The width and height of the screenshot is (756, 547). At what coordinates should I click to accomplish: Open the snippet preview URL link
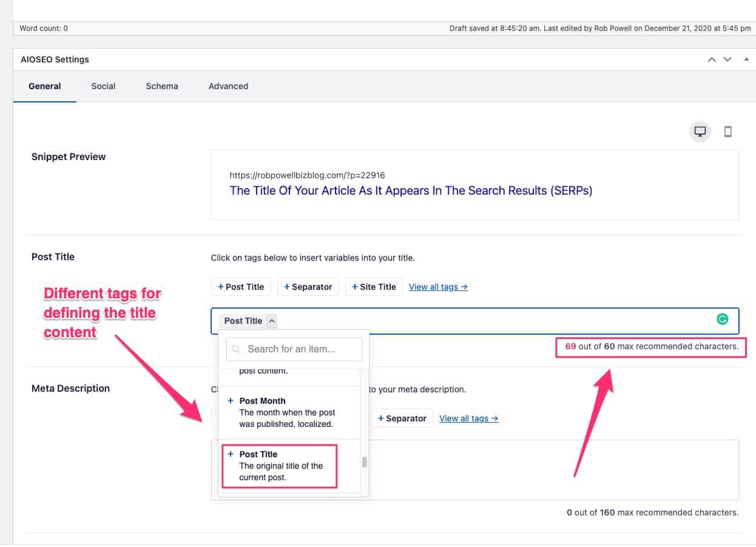click(307, 175)
